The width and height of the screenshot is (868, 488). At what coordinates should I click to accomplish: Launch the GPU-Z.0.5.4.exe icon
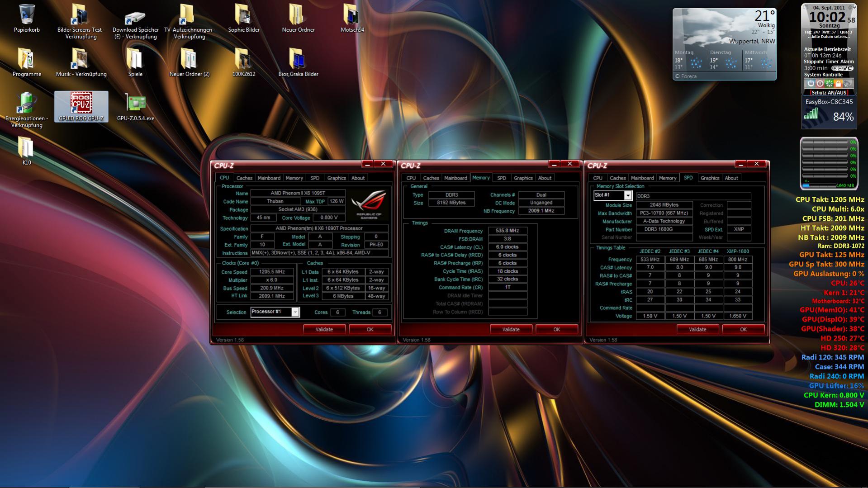coord(135,107)
